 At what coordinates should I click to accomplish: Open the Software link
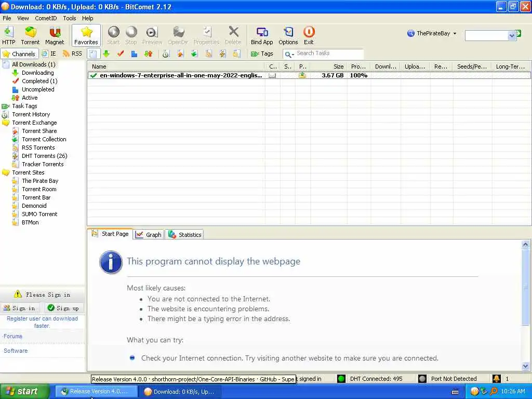point(16,351)
